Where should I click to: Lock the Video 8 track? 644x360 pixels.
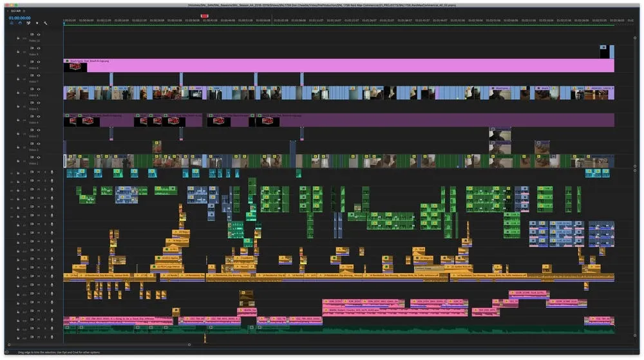click(x=18, y=65)
